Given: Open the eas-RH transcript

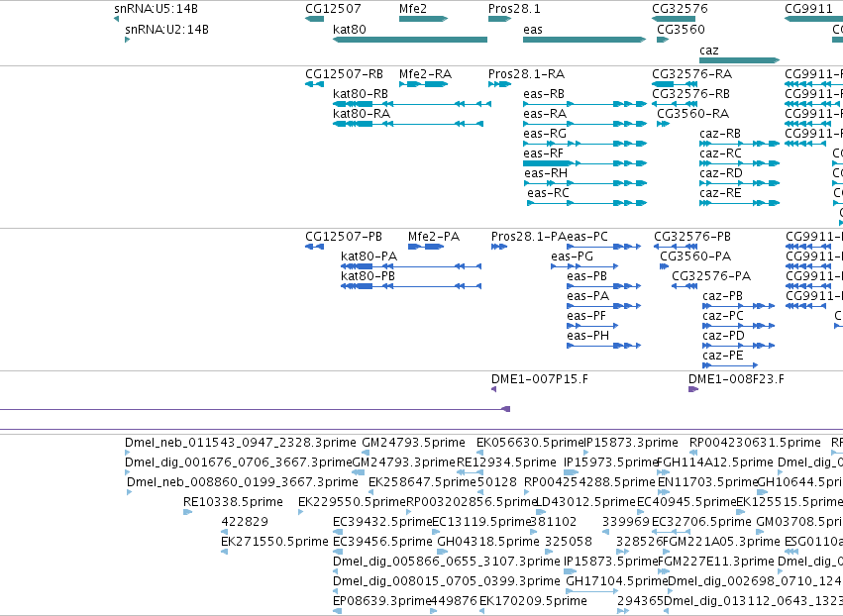Looking at the screenshot, I should 585,183.
